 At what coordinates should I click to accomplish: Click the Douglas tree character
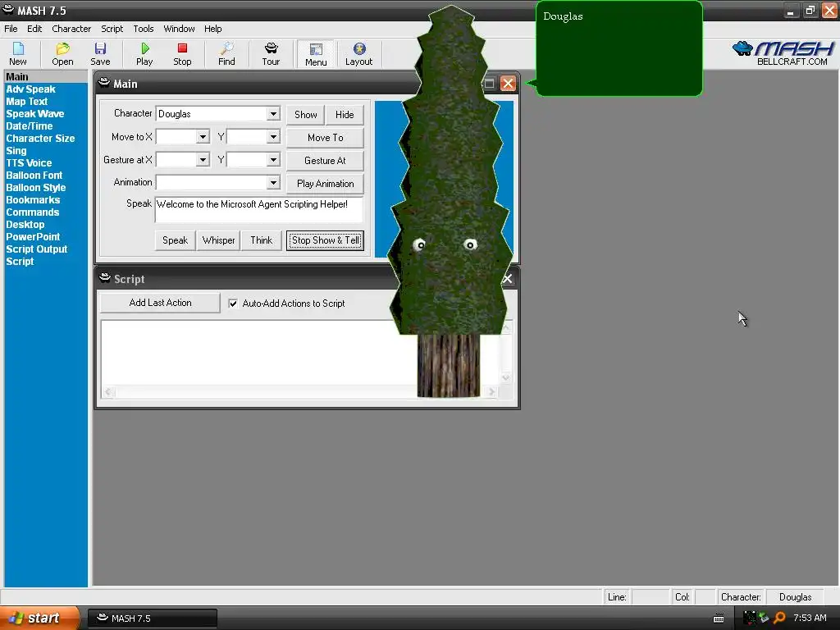coord(450,203)
